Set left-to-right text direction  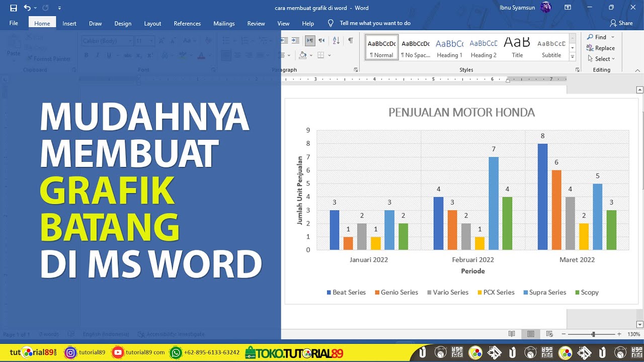[x=310, y=41]
